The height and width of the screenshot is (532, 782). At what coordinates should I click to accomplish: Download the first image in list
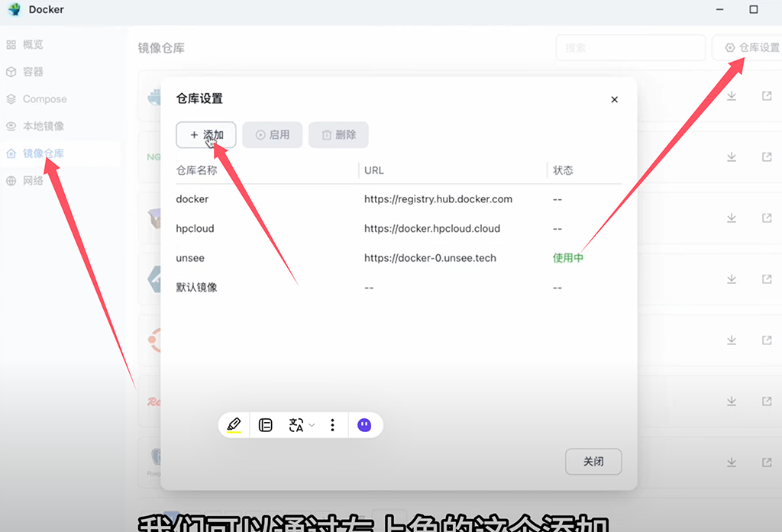pos(731,95)
